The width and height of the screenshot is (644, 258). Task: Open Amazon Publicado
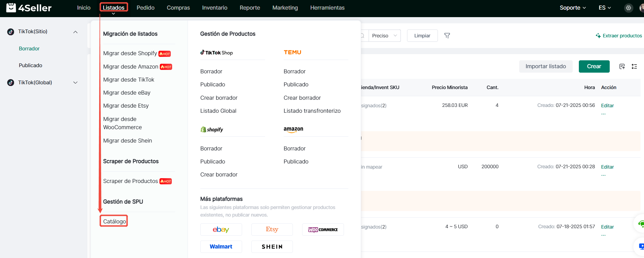(x=296, y=161)
